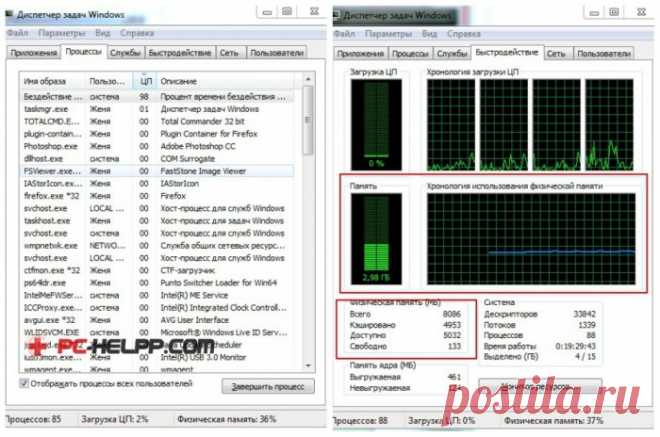Image resolution: width=660 pixels, height=437 pixels.
Task: Minimize left Task Manager window
Action: [267, 12]
